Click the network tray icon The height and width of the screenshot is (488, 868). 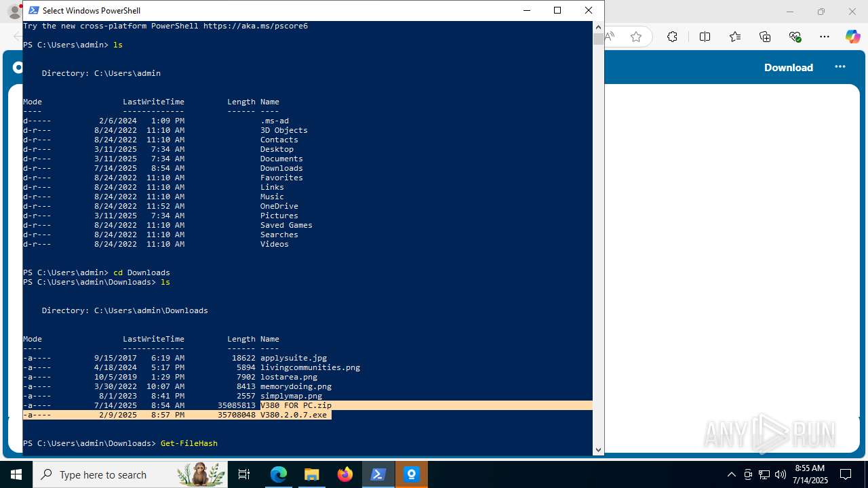(x=764, y=474)
